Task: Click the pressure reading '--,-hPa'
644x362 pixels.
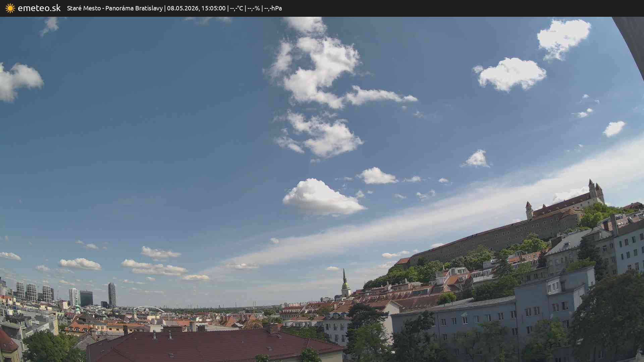Action: click(x=273, y=8)
